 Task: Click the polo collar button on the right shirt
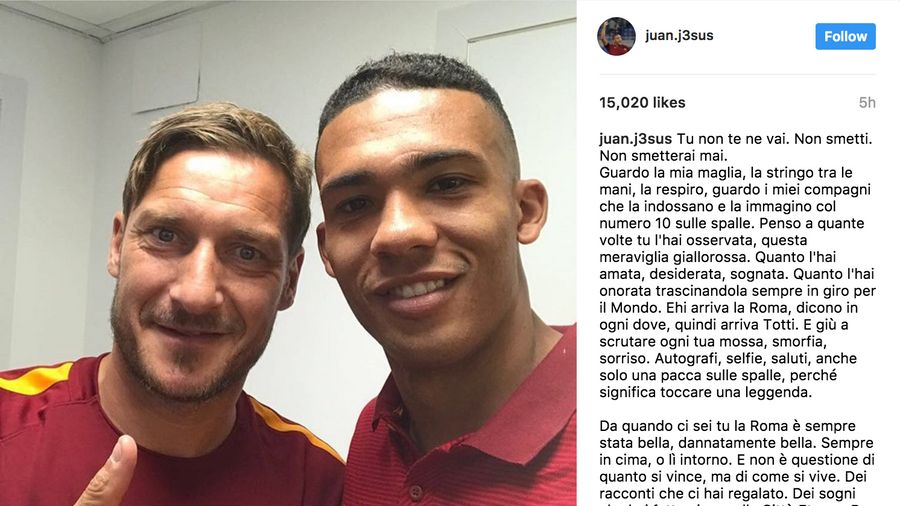pyautogui.click(x=416, y=492)
